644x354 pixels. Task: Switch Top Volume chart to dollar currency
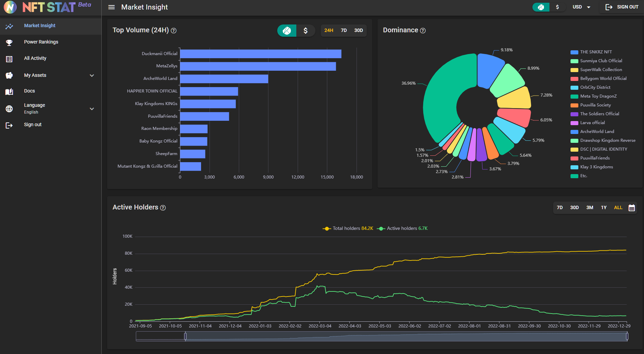[x=305, y=31]
